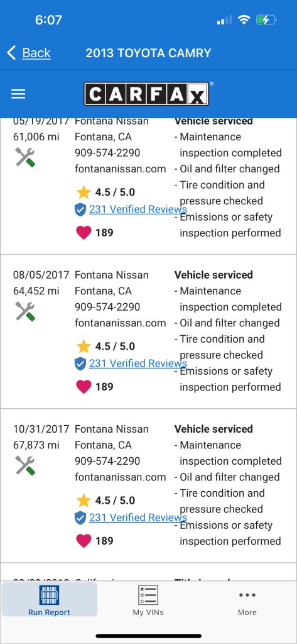Open 231 Verified Reviews in 08/05/2017 record

pos(138,364)
